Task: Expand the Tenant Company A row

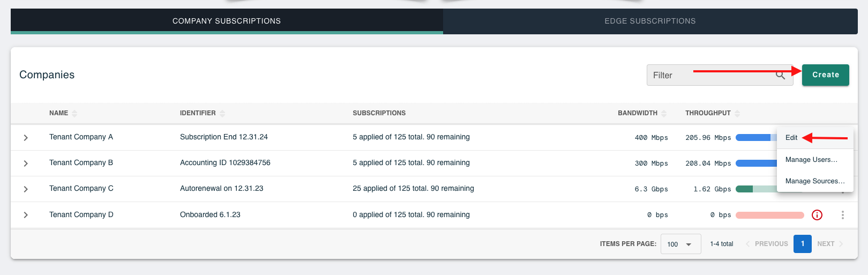Action: click(x=26, y=138)
